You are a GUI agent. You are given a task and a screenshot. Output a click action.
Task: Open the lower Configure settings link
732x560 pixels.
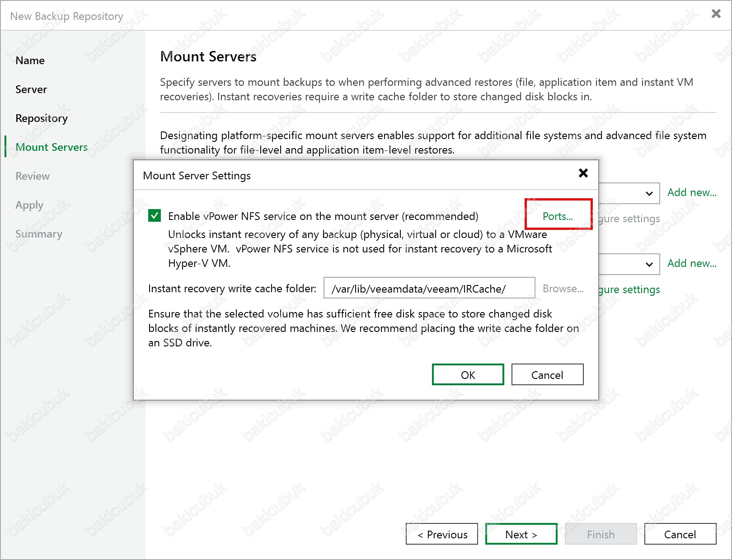pyautogui.click(x=629, y=289)
